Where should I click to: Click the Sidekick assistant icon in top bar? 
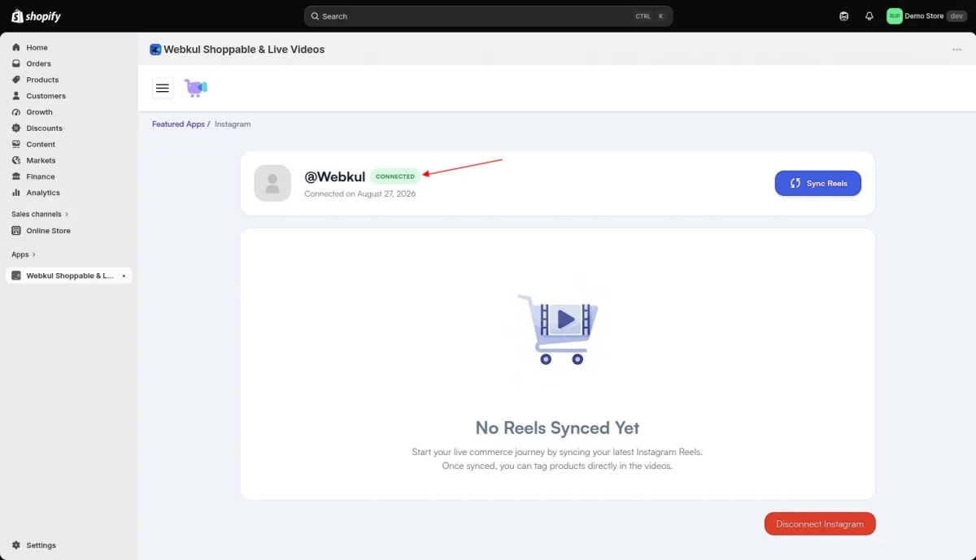844,16
